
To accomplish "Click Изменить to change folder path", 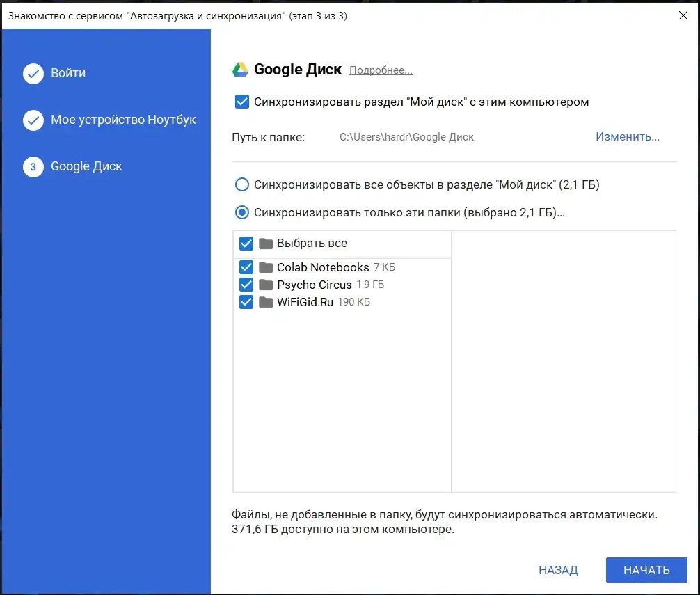I will [x=627, y=136].
